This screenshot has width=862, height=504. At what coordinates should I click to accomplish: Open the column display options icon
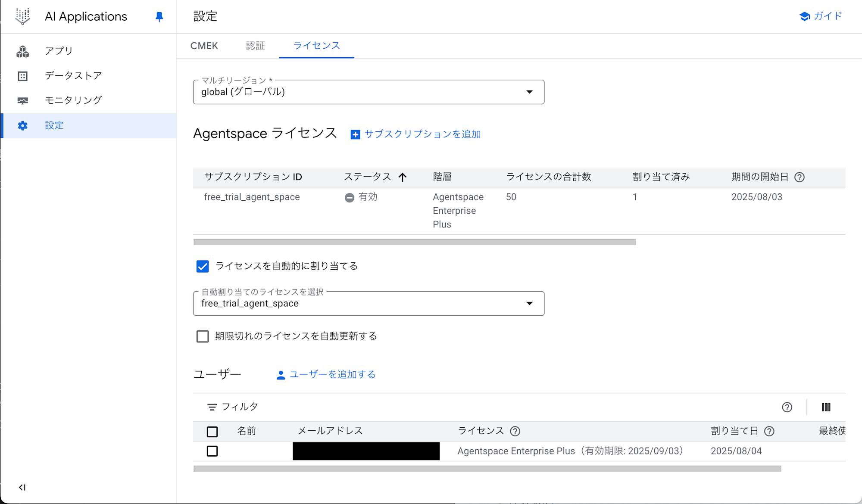point(826,407)
